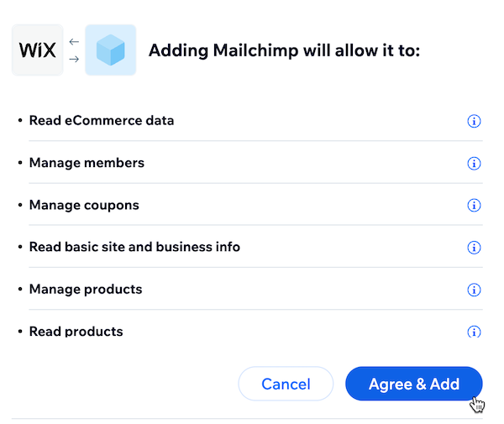Screen dimensions: 504x424
Task: Click the left-pointing arrow between the logos
Action: point(74,41)
